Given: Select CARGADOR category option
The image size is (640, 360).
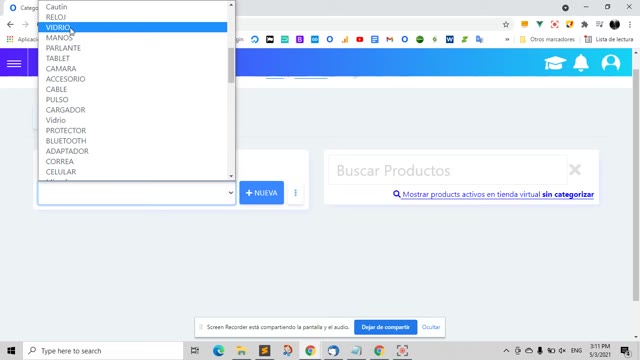Looking at the screenshot, I should tap(133, 110).
